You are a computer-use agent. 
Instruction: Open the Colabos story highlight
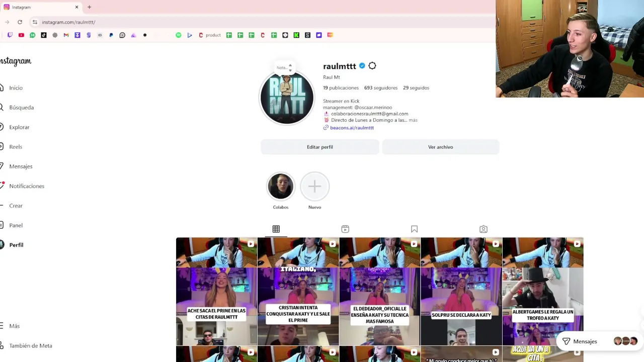point(280,187)
